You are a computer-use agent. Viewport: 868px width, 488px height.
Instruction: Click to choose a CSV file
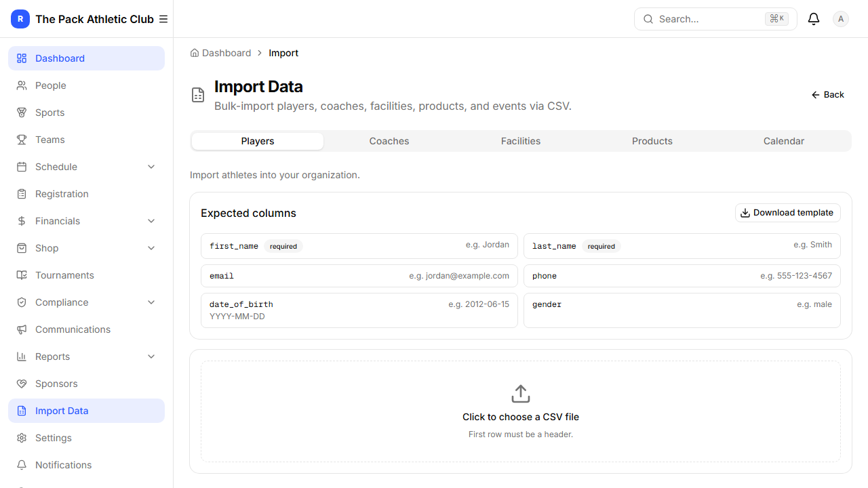click(521, 411)
